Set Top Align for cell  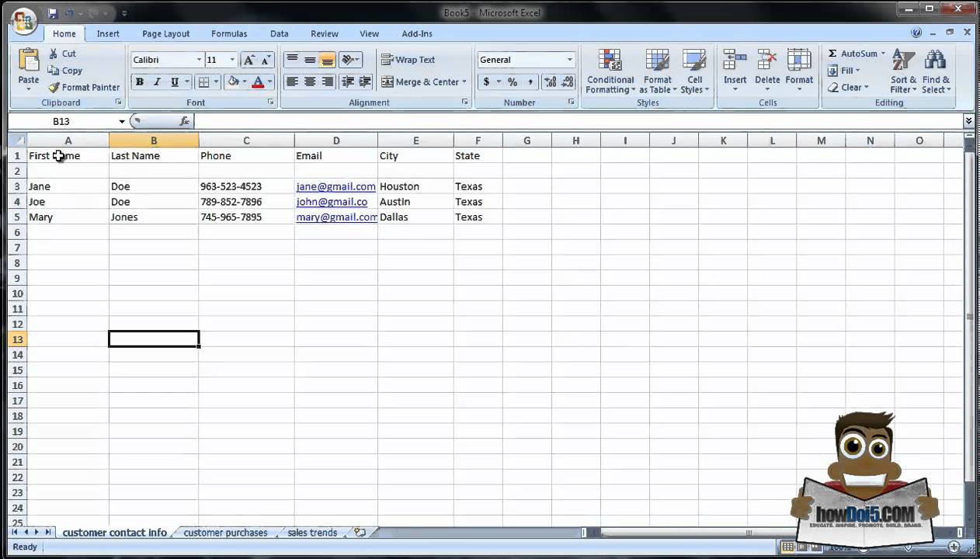pos(292,60)
